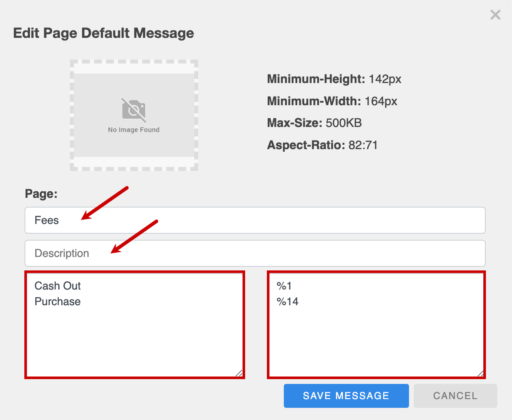
Task: Click the crossed-out camera icon
Action: [x=134, y=110]
